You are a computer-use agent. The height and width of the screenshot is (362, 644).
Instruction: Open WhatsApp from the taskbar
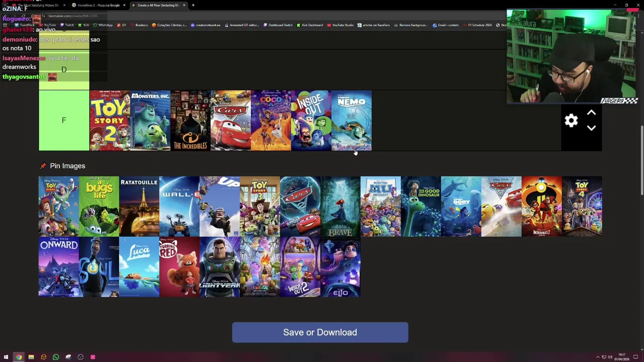point(56,357)
